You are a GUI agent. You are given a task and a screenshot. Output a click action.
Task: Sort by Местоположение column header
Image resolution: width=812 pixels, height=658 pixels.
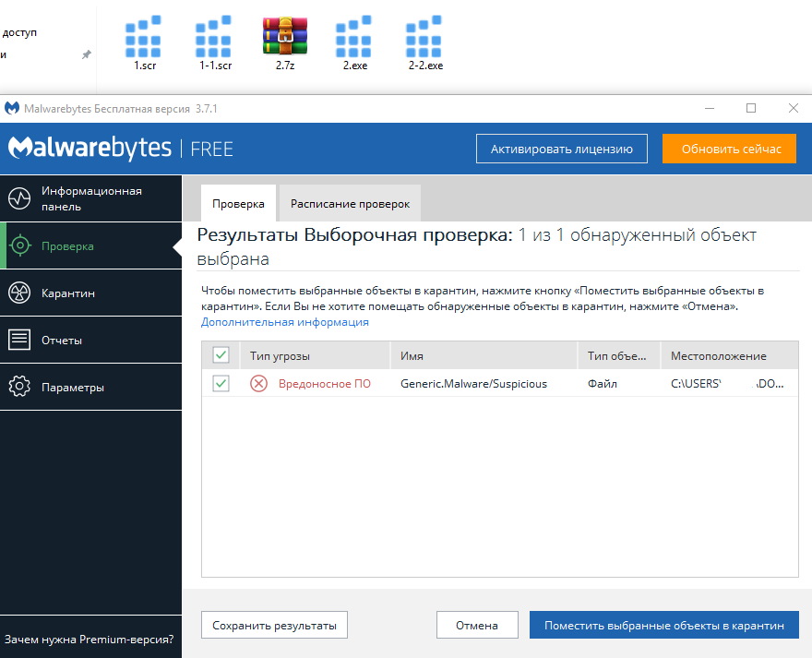(x=729, y=355)
